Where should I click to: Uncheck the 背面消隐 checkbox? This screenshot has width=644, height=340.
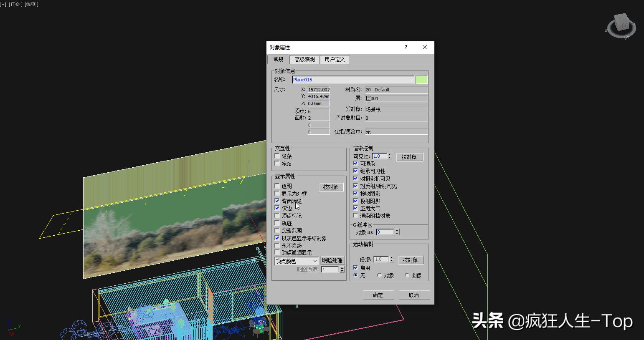pos(277,201)
